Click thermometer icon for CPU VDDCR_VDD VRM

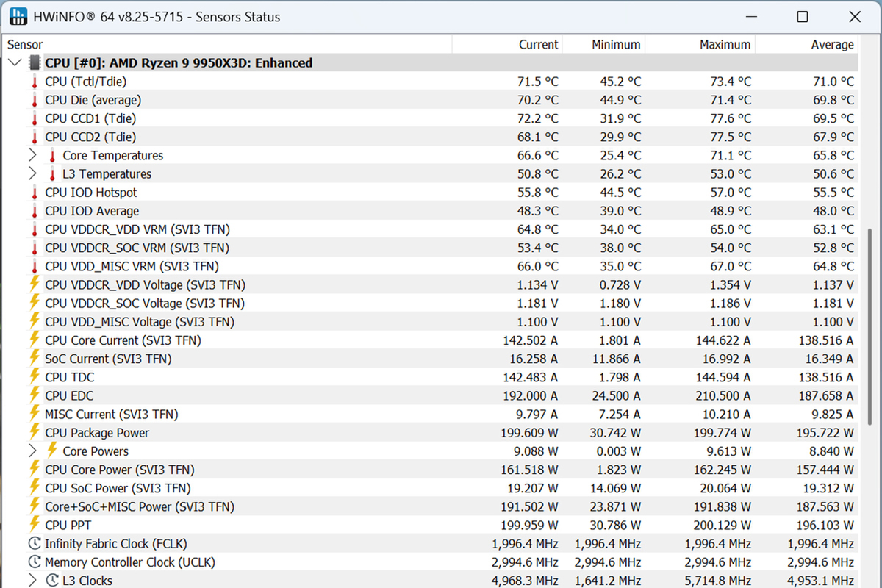pyautogui.click(x=34, y=229)
